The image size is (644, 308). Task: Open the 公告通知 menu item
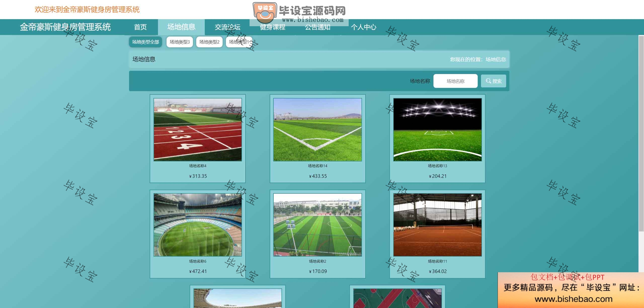[318, 27]
